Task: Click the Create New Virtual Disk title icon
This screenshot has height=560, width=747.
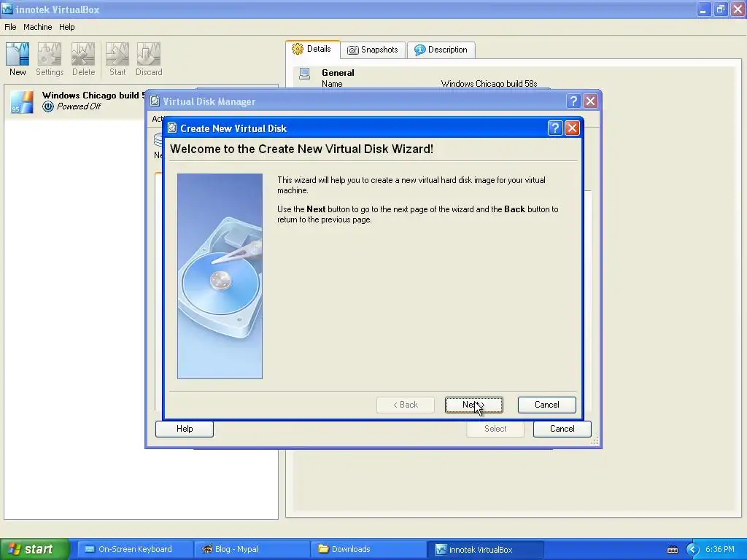Action: pos(172,128)
